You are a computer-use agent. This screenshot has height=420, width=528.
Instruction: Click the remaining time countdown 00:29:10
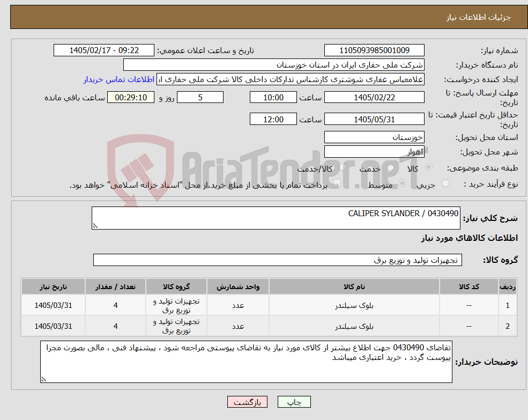point(131,98)
